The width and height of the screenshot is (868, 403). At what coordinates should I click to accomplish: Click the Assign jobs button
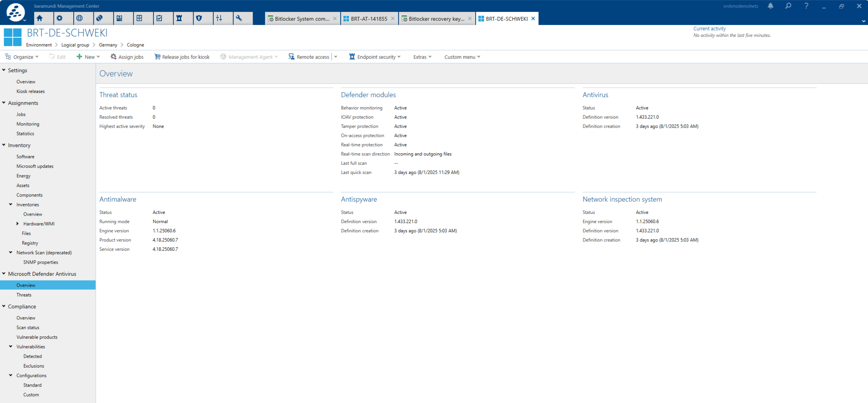click(x=127, y=57)
